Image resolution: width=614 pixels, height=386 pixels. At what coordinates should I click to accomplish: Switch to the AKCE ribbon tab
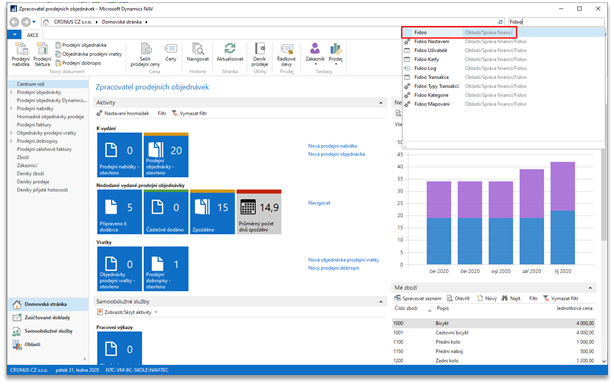[33, 35]
